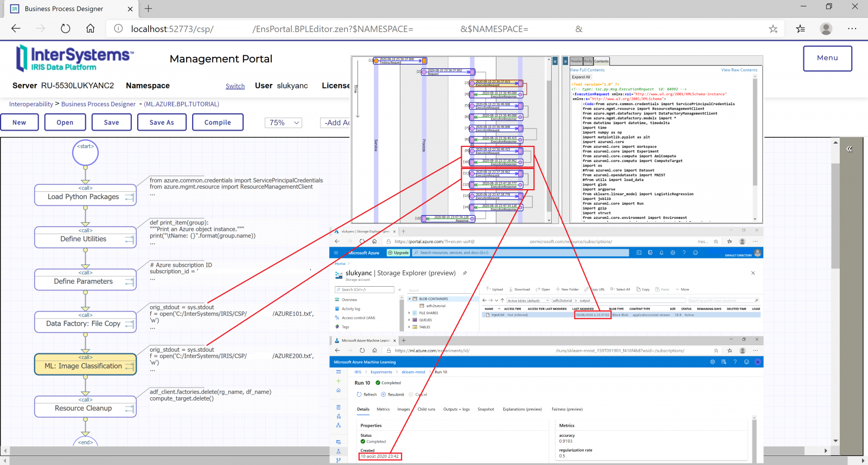Switch to the Body tab in trace viewer

[588, 61]
